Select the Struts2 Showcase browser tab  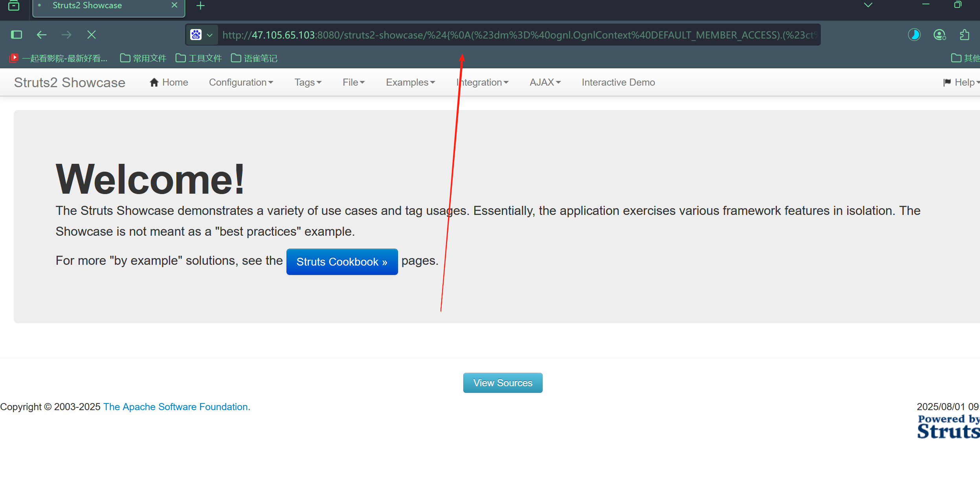pyautogui.click(x=109, y=8)
